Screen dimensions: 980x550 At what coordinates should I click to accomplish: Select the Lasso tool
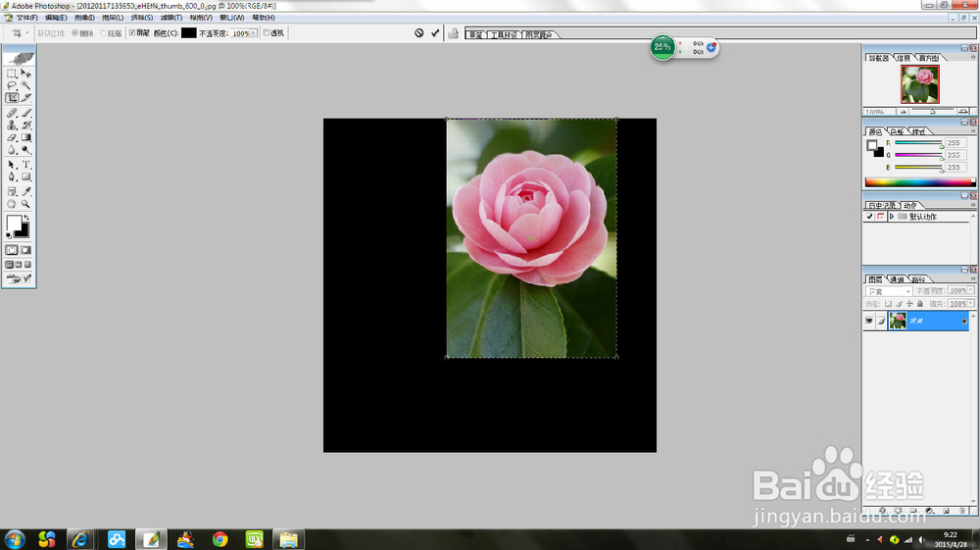[x=12, y=85]
